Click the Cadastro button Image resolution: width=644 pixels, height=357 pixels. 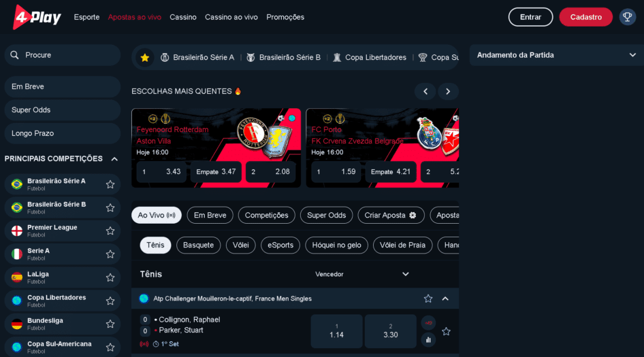click(x=585, y=17)
